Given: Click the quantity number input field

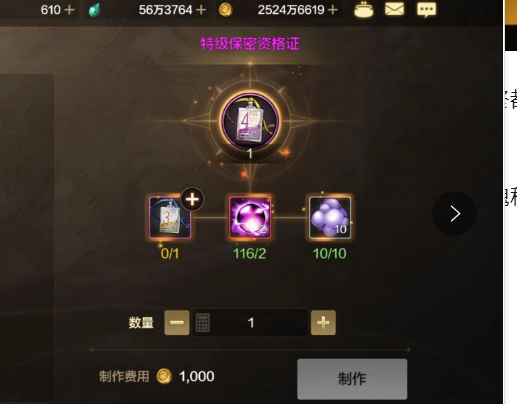Looking at the screenshot, I should pos(250,323).
